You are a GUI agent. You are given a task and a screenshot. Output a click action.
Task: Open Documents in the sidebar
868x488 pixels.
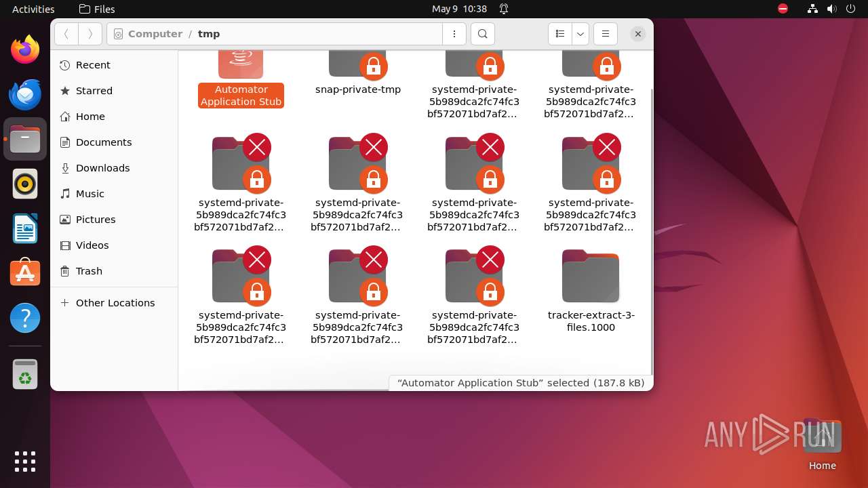pyautogui.click(x=114, y=142)
